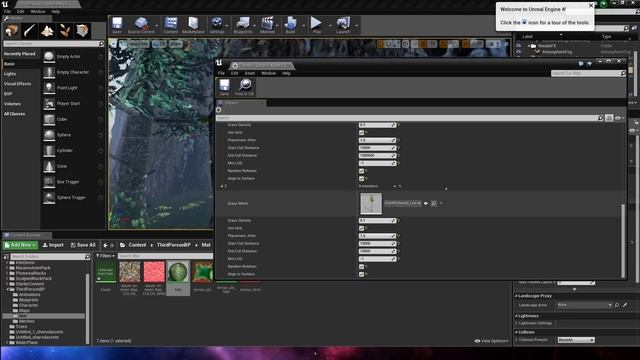
Task: Toggle Use Grid checkbox in first grass variety
Action: click(x=361, y=133)
